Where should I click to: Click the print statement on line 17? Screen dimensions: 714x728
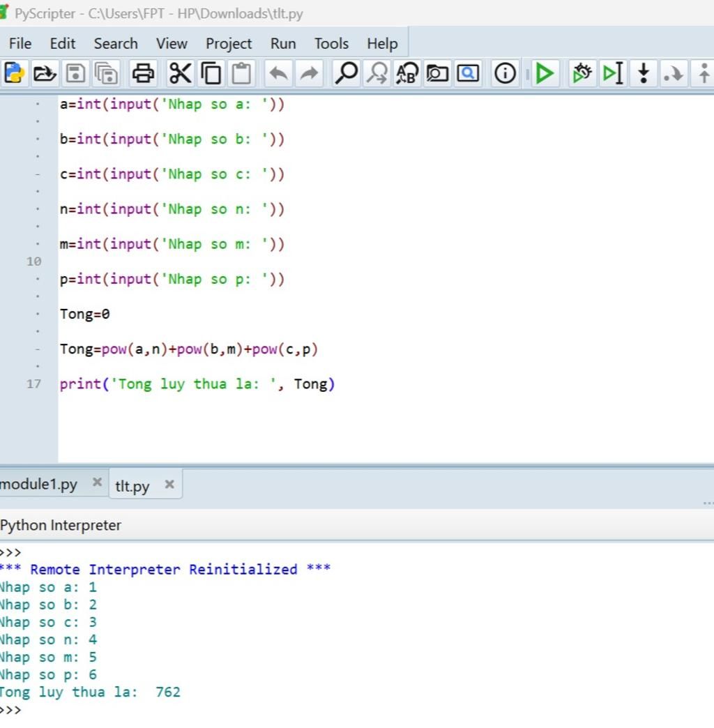pyautogui.click(x=197, y=384)
